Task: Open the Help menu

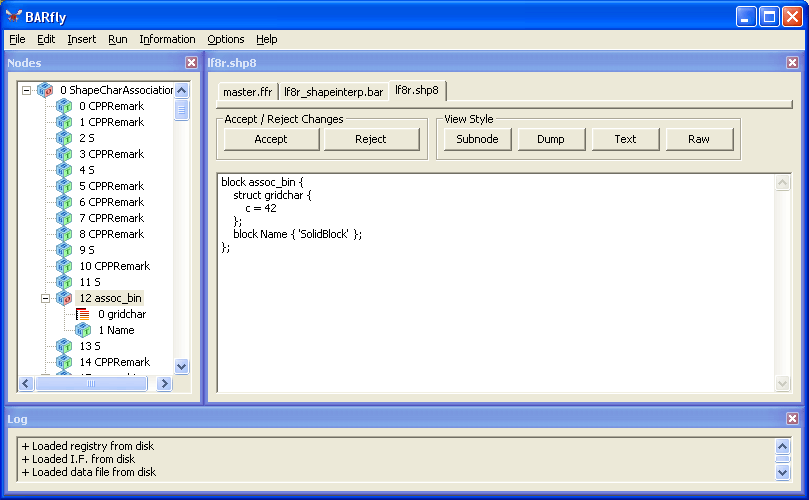Action: click(267, 39)
